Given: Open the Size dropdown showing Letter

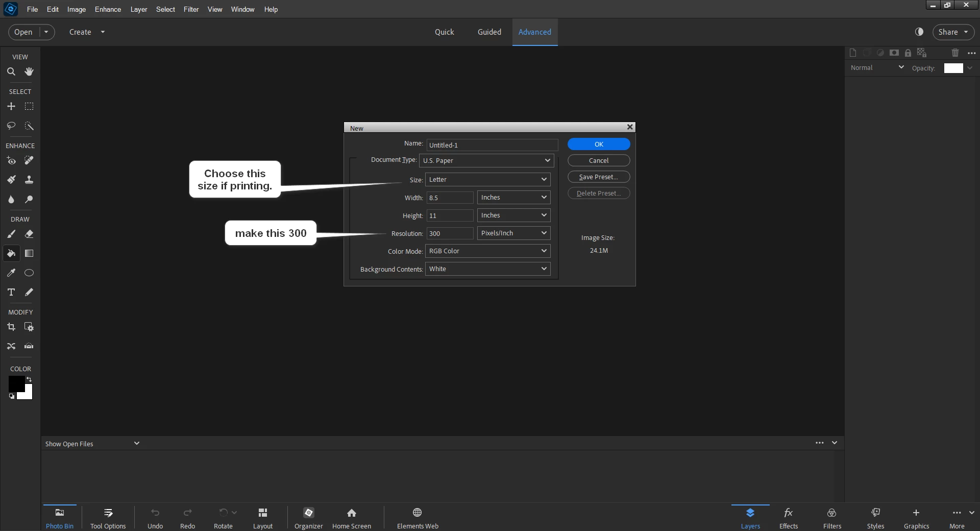Looking at the screenshot, I should [487, 179].
